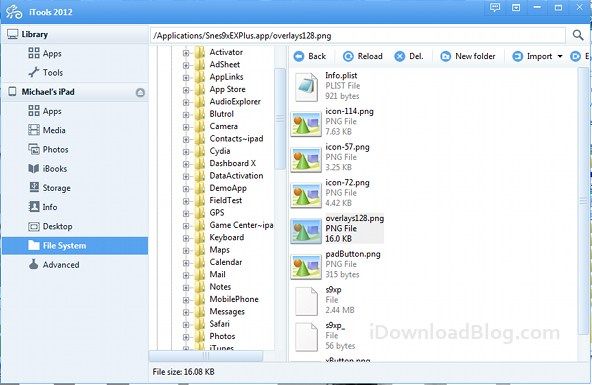Select icon-114.png file
Screen dimensions: 592x385
333,122
